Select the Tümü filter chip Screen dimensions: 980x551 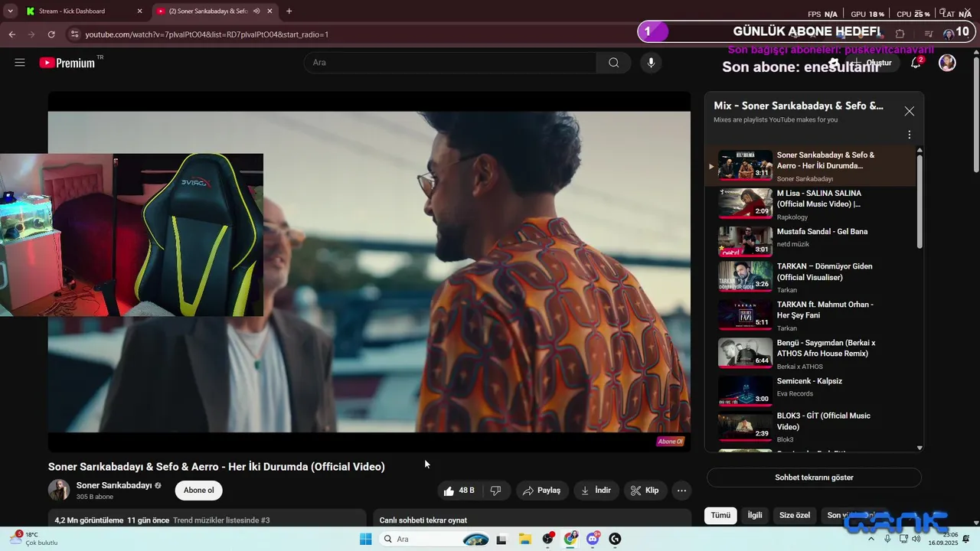point(720,515)
